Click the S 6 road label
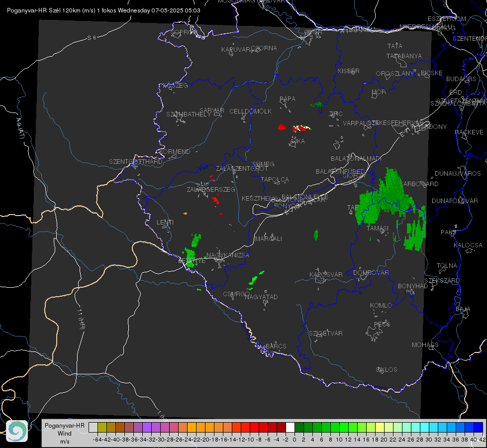Screen dimensions: 487x448 point(92,38)
